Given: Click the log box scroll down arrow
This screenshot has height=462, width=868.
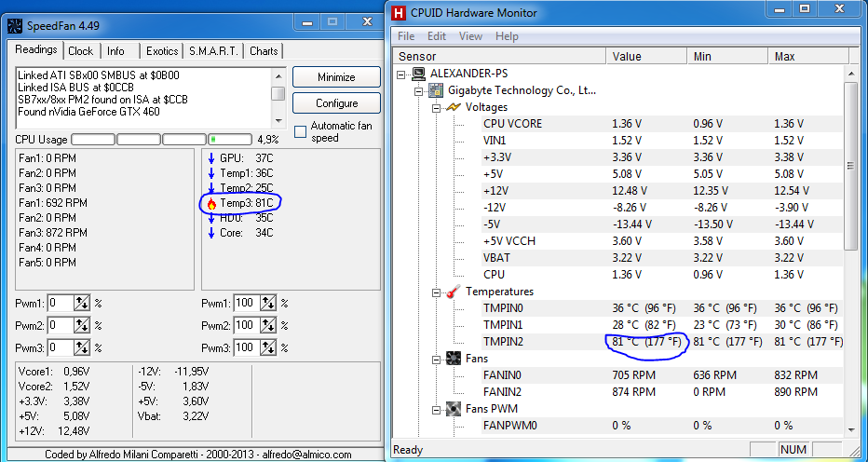Looking at the screenshot, I should click(278, 121).
